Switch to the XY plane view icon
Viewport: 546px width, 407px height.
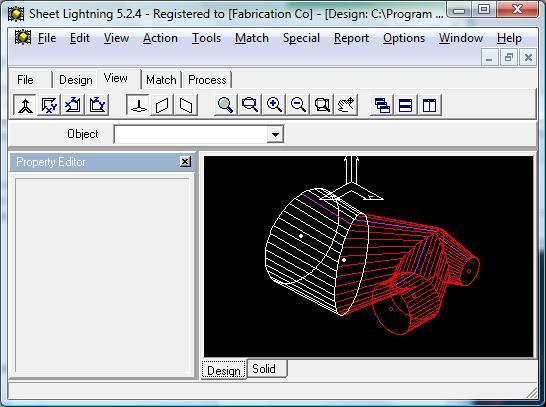[x=49, y=105]
